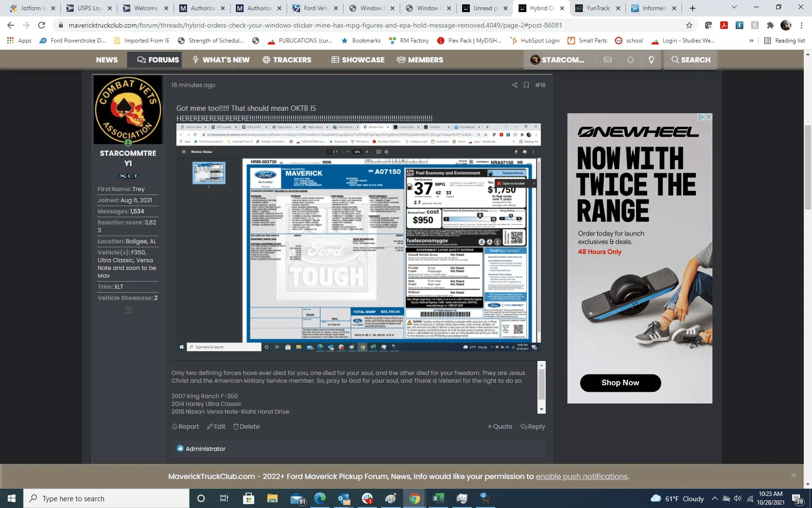Image resolution: width=812 pixels, height=508 pixels.
Task: Add this post to multi-quote
Action: [x=500, y=427]
